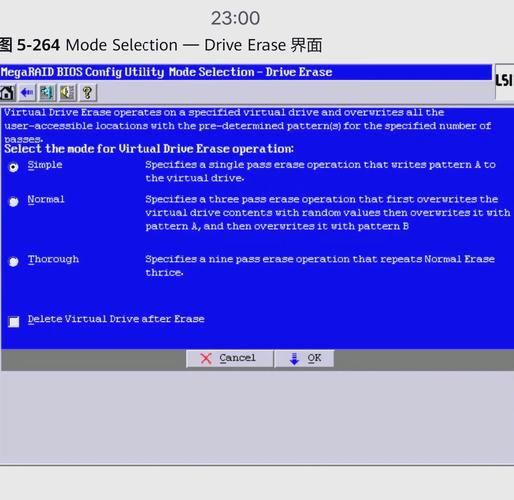This screenshot has width=514, height=500.
Task: Click the exit door toolbar icon
Action: click(x=47, y=93)
